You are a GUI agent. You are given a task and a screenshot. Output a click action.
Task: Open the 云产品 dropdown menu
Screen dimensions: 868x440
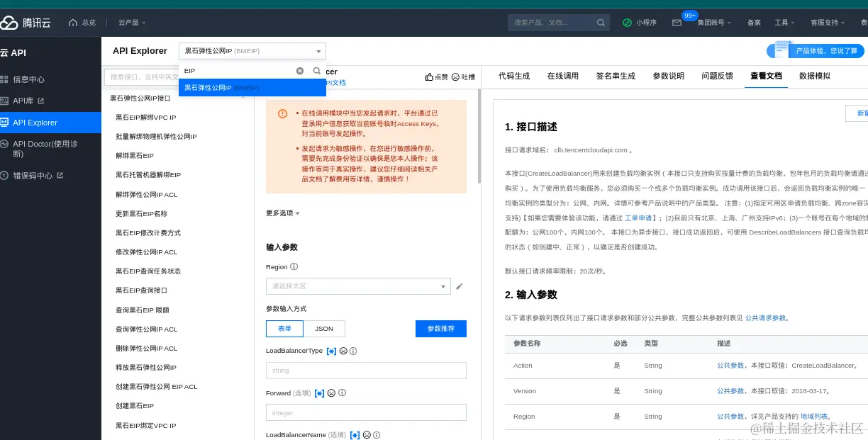point(132,23)
